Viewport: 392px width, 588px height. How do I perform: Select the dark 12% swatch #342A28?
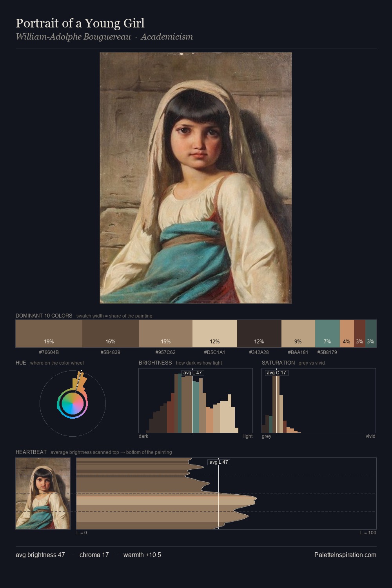click(259, 334)
